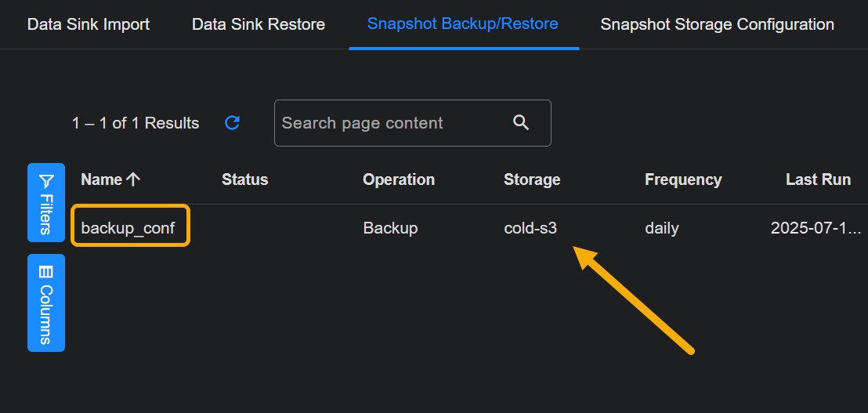Switch to Data Sink Restore tab
The height and width of the screenshot is (413, 868).
[259, 24]
